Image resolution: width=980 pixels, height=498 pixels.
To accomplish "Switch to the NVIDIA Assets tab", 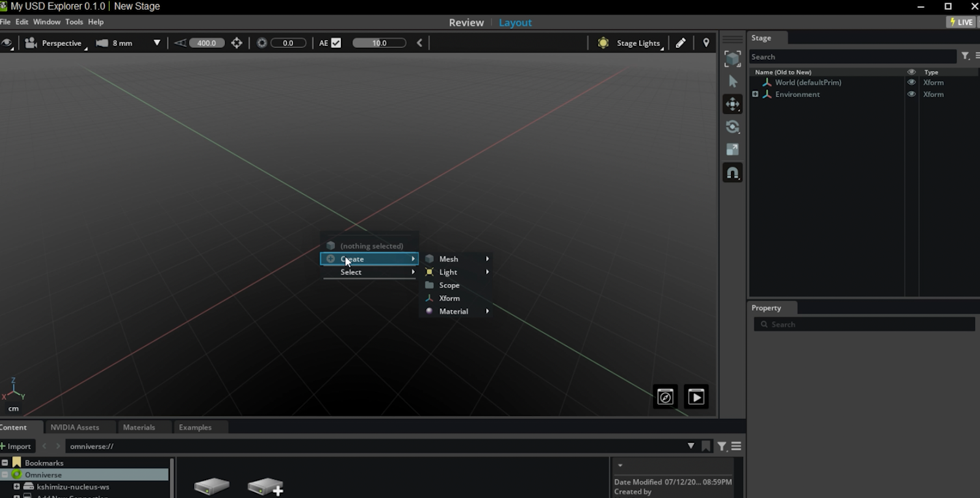I will tap(75, 427).
